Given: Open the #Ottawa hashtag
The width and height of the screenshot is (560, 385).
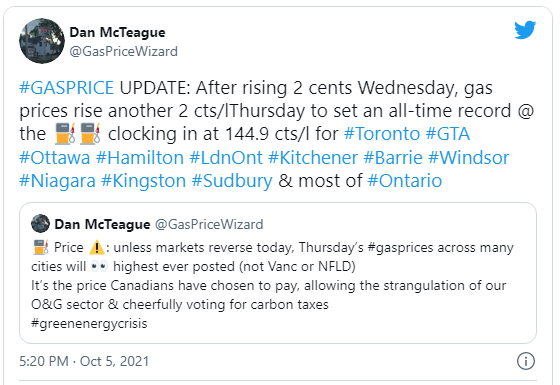Looking at the screenshot, I should (x=55, y=158).
